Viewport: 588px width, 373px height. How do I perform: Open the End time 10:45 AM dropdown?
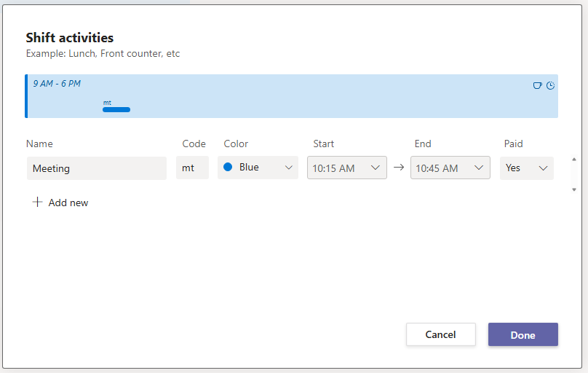[x=450, y=168]
